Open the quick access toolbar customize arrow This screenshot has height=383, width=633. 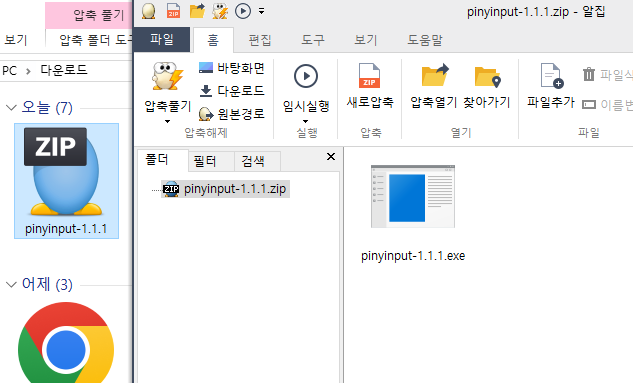(x=262, y=11)
